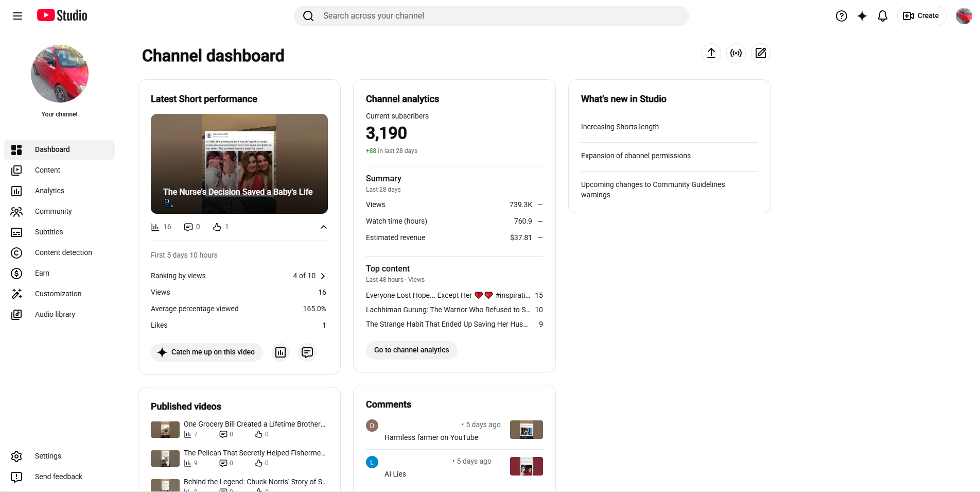Open the Nurse's Decision Short thumbnail

(239, 164)
